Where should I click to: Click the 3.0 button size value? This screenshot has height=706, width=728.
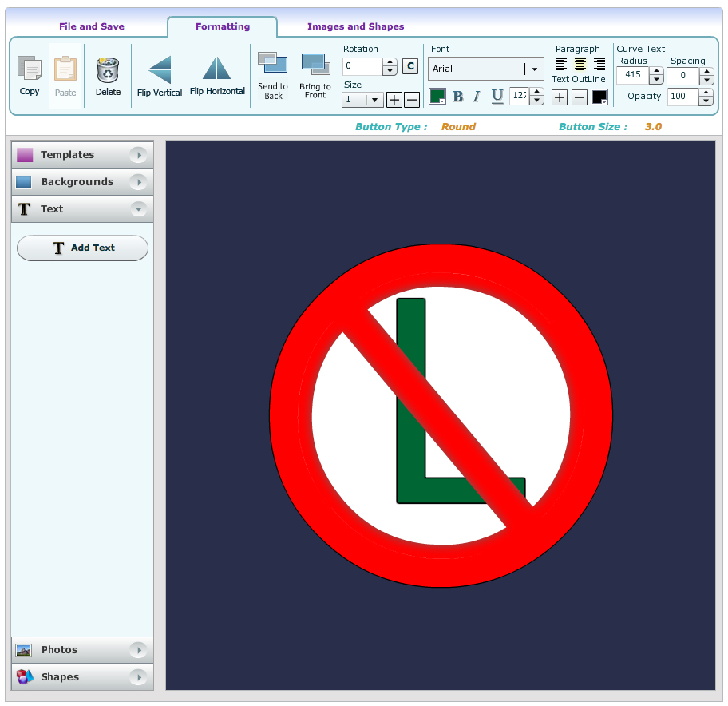653,127
